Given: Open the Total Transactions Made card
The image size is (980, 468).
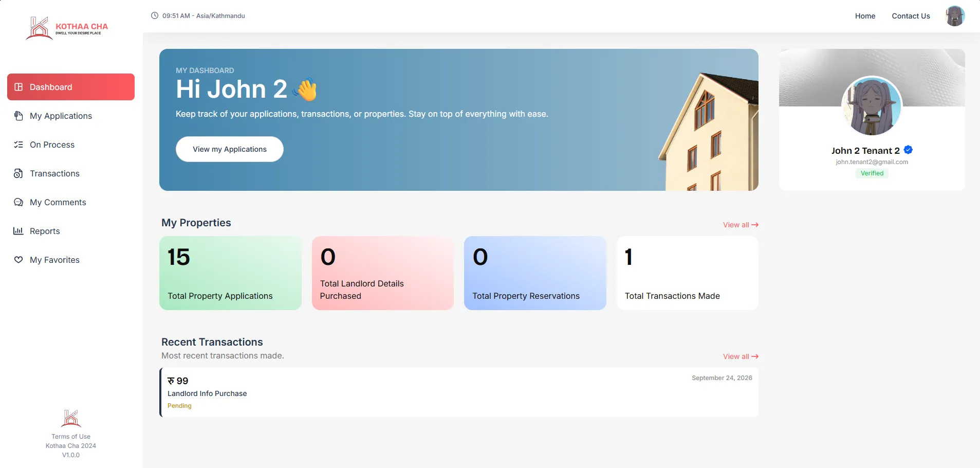Looking at the screenshot, I should (688, 273).
